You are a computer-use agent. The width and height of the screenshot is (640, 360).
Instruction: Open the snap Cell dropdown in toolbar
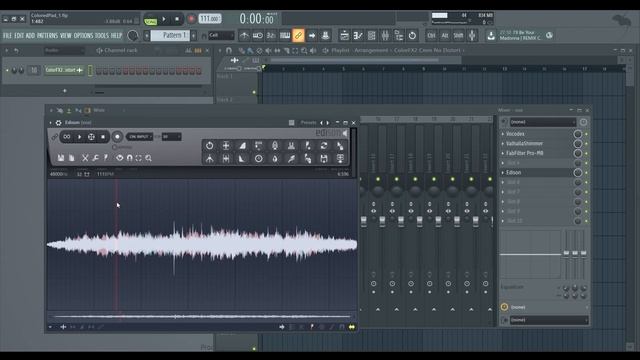pyautogui.click(x=221, y=36)
